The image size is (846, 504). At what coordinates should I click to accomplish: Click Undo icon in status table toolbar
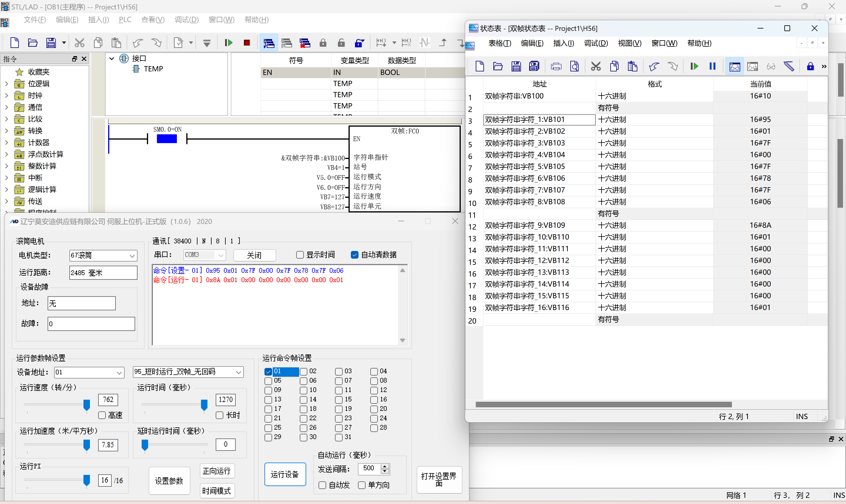click(x=654, y=66)
